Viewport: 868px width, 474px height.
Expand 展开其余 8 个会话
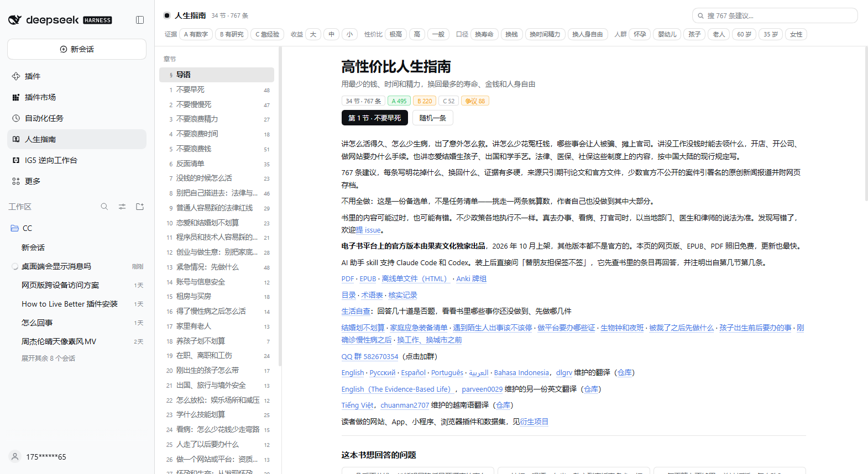pos(48,359)
